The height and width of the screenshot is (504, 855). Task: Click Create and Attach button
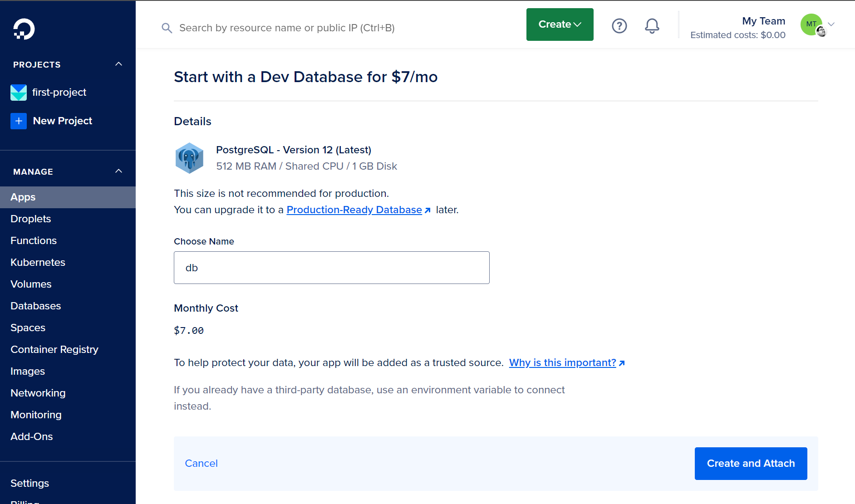(x=751, y=464)
